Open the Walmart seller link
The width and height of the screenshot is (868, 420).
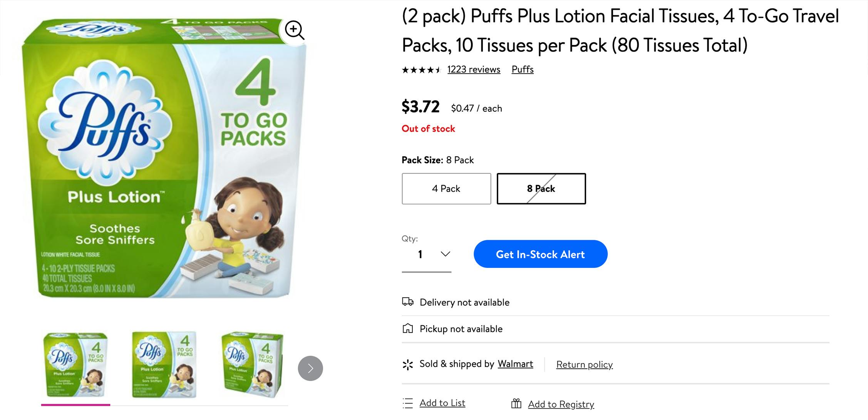[515, 364]
